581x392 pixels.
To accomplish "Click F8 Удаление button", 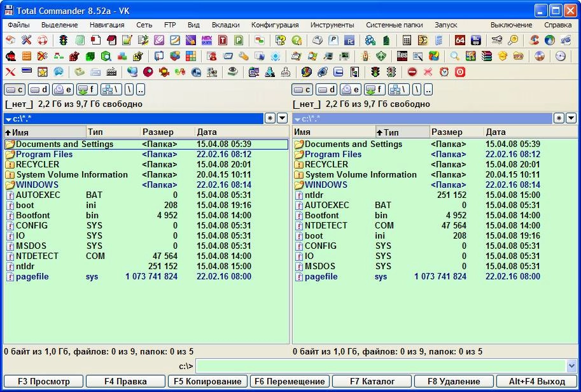I will (454, 381).
